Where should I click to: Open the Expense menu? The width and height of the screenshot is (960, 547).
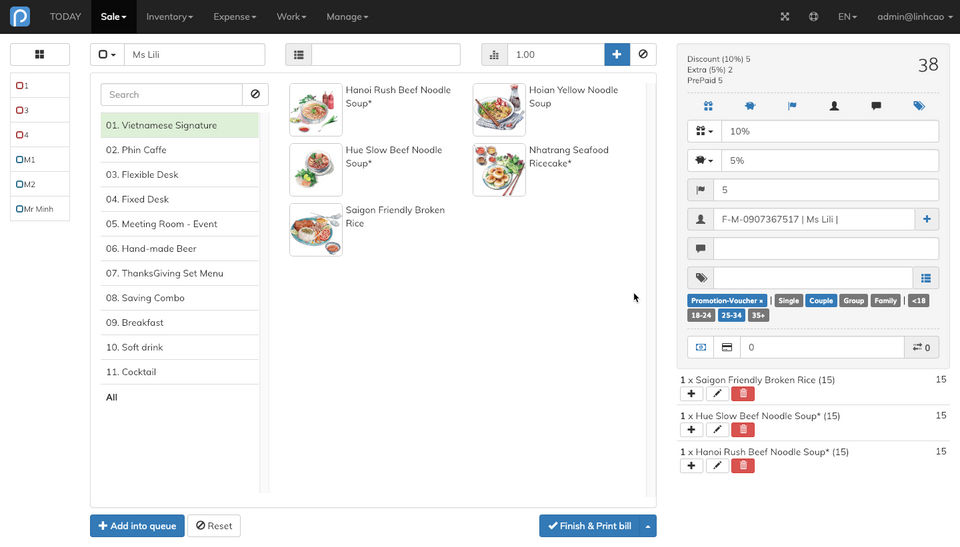coord(234,17)
